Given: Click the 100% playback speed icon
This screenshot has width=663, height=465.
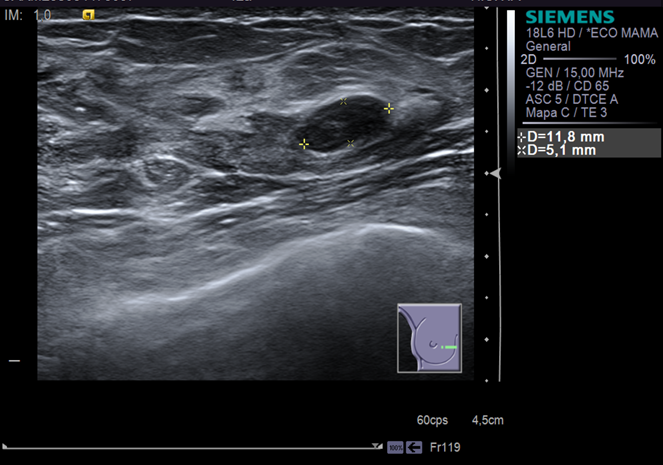Looking at the screenshot, I should (395, 447).
